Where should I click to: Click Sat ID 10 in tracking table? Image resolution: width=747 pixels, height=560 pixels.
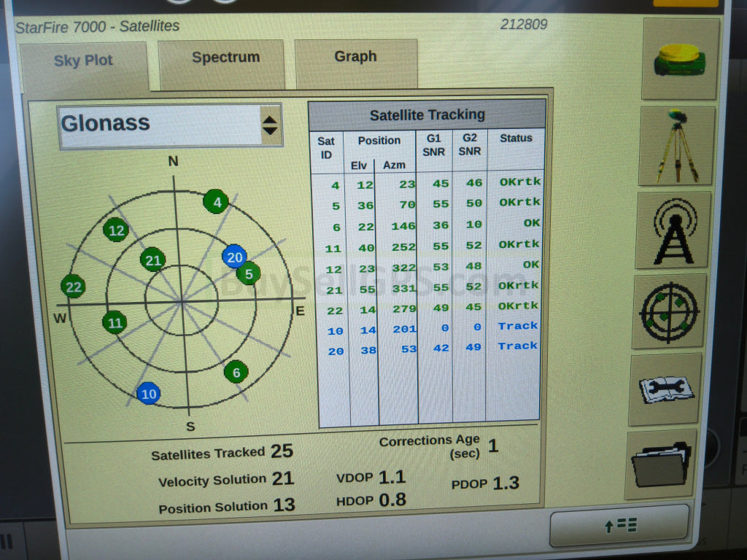click(x=335, y=331)
